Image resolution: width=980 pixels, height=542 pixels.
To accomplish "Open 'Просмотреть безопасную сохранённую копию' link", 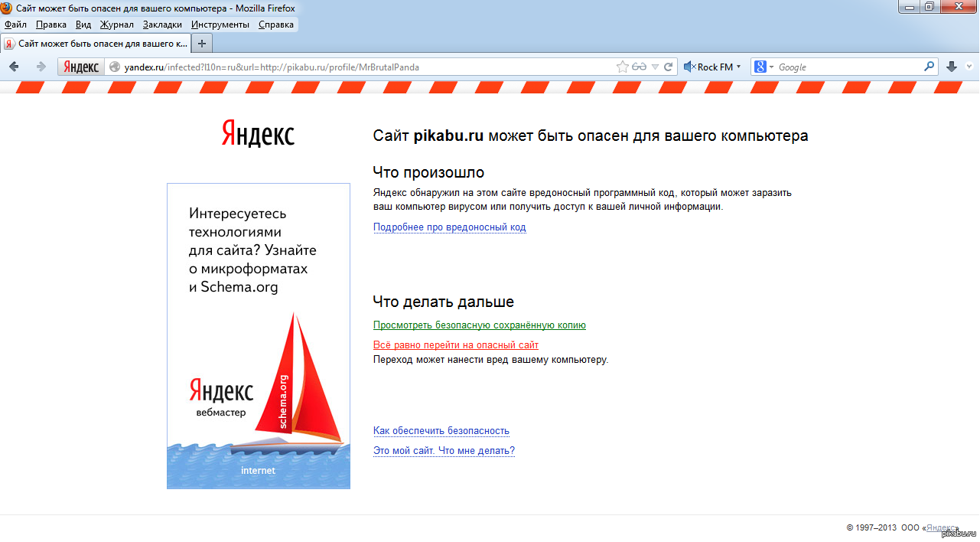I will 479,325.
